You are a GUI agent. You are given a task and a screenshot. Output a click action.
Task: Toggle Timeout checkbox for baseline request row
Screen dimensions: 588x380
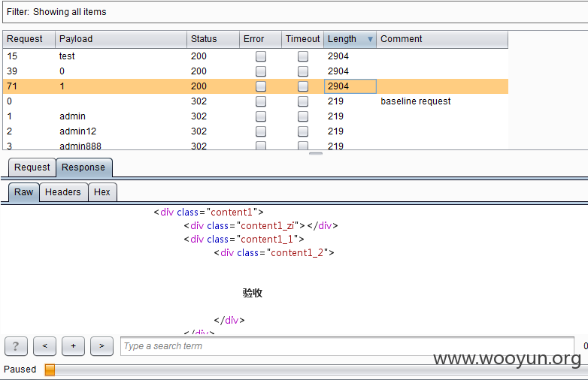(x=302, y=101)
